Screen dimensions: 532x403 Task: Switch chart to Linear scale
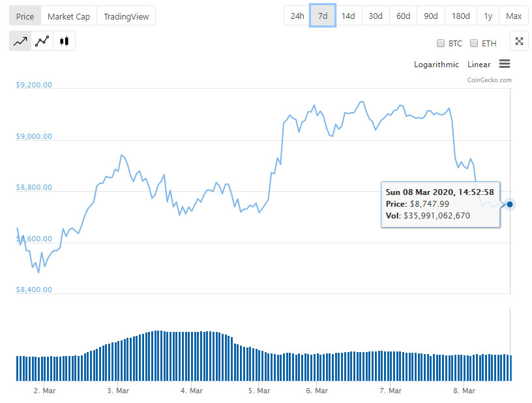pos(479,65)
